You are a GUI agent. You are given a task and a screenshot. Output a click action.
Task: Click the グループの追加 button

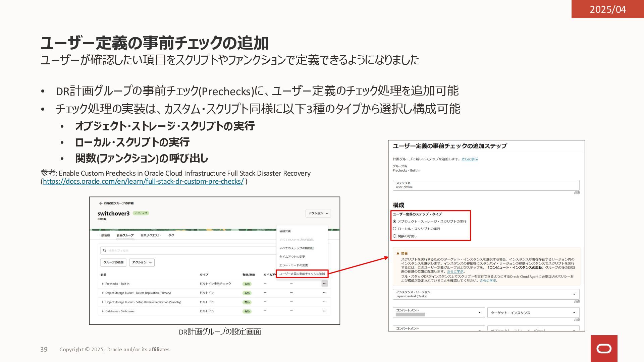point(113,262)
